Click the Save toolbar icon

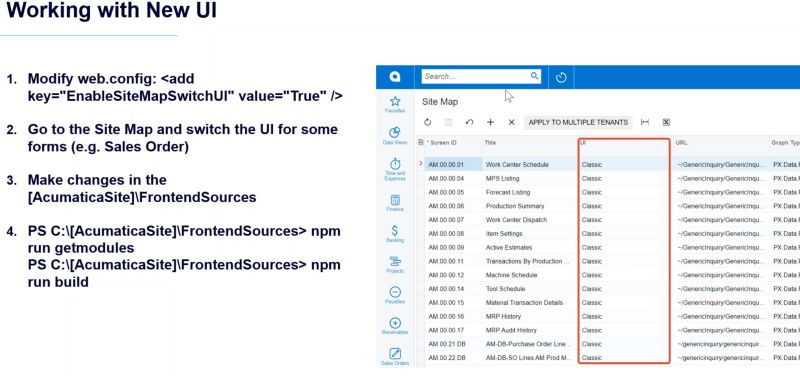click(448, 122)
